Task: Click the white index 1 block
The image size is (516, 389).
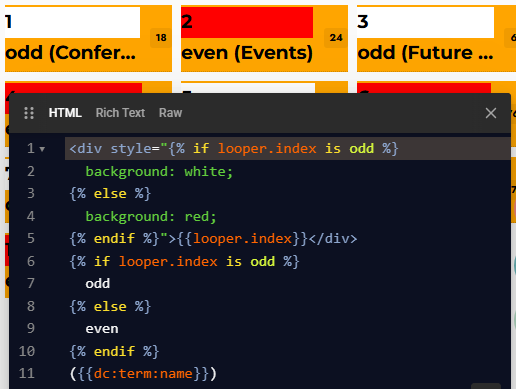Action: click(72, 22)
